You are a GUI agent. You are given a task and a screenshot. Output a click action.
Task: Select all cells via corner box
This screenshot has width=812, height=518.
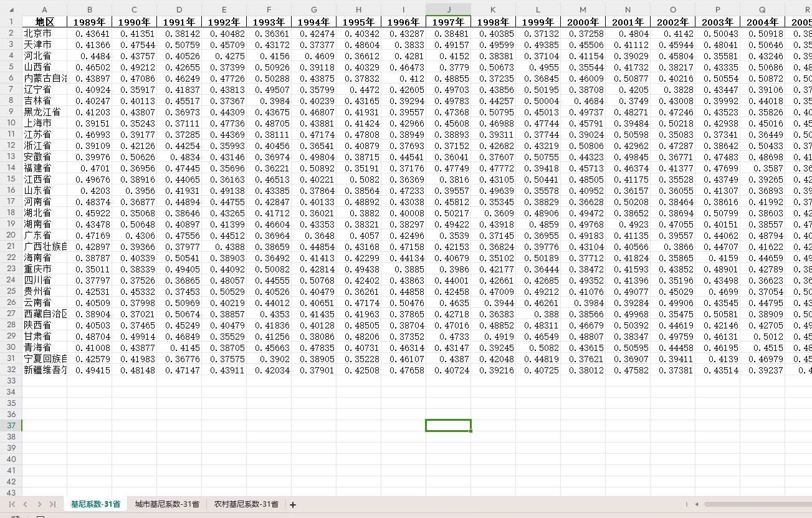[11, 9]
